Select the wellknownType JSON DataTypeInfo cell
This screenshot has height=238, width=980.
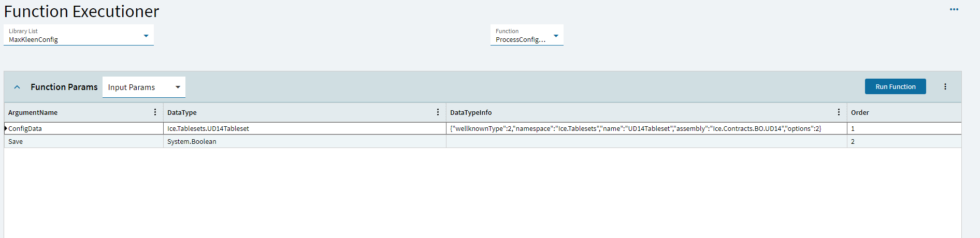pos(635,128)
